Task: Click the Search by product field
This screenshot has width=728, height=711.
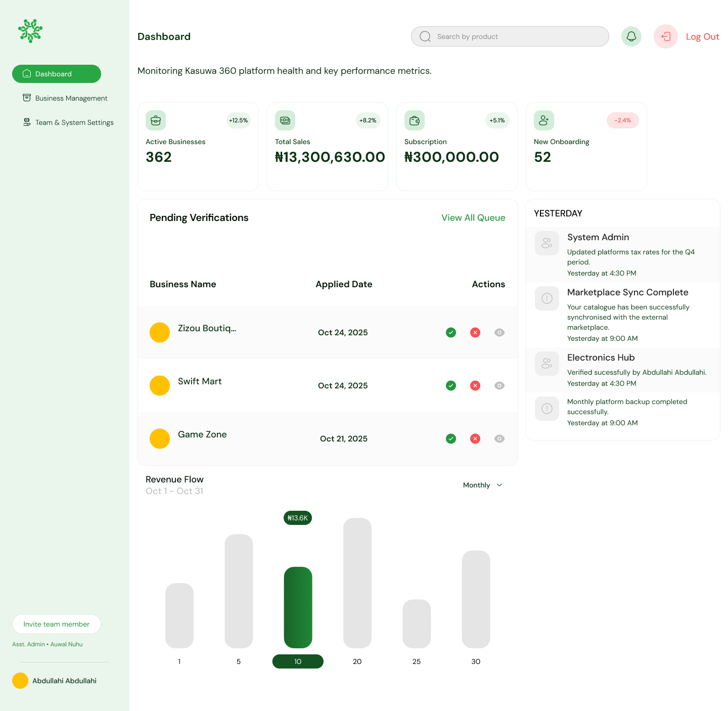Action: [x=510, y=36]
